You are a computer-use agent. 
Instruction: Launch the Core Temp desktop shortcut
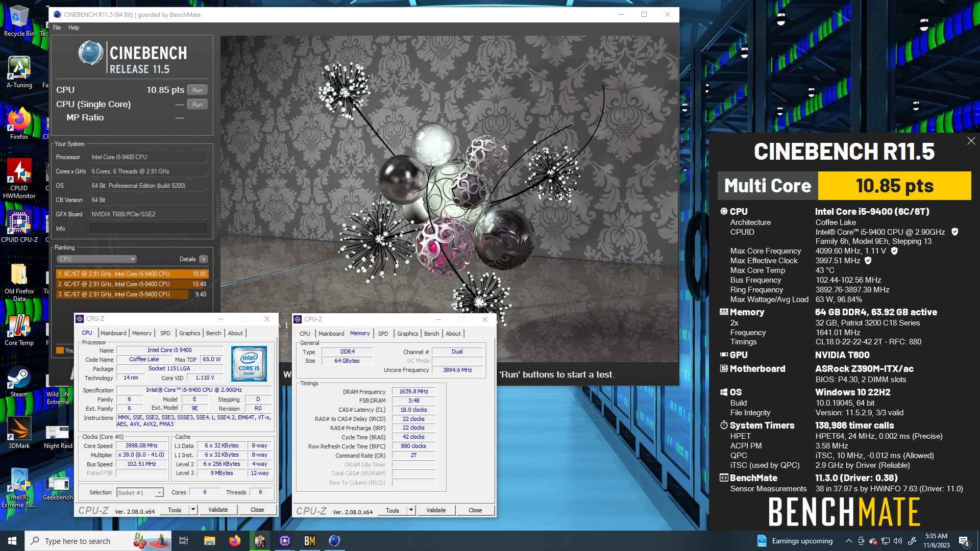coord(19,330)
